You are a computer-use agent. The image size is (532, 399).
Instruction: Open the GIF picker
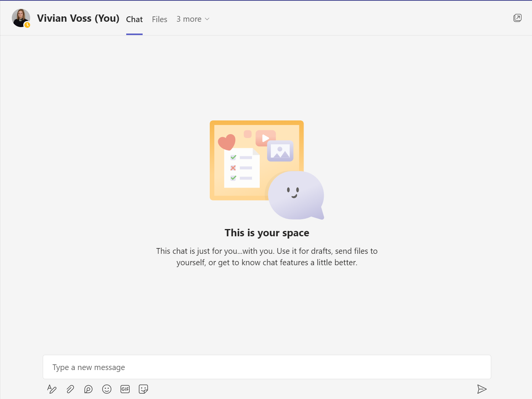pos(125,389)
